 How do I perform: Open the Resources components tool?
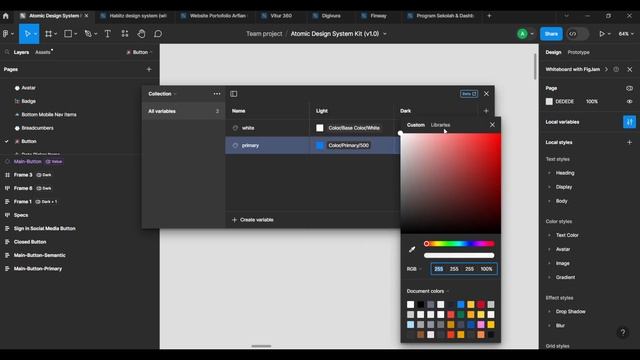tap(125, 34)
